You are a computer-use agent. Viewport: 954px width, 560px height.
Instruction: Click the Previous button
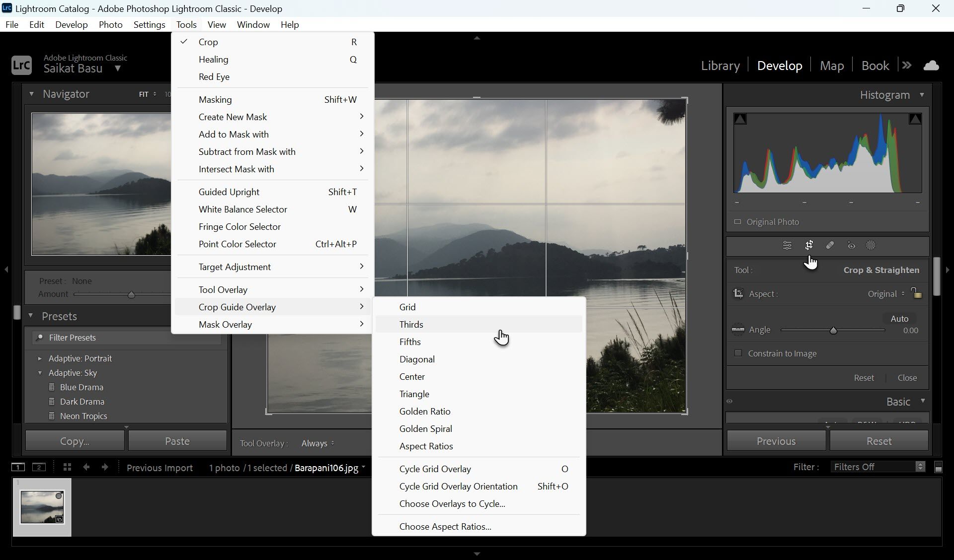coord(776,440)
